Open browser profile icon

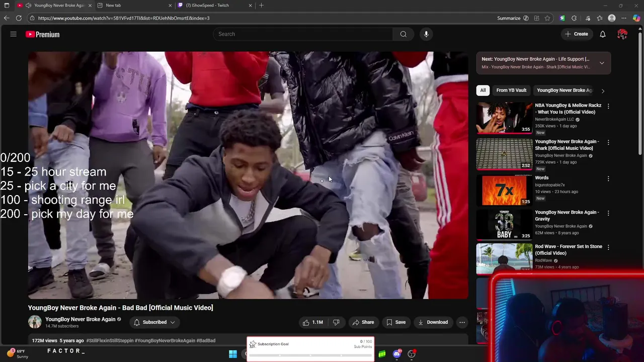(x=612, y=18)
